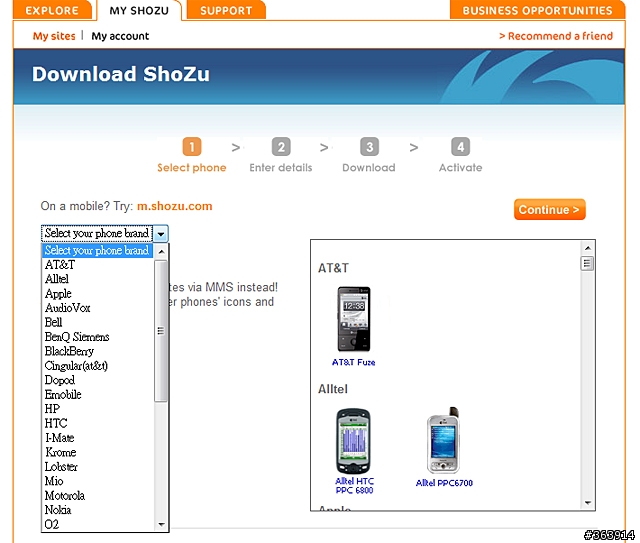Image resolution: width=640 pixels, height=543 pixels.
Task: Open the SUPPORT tab
Action: pos(226,10)
